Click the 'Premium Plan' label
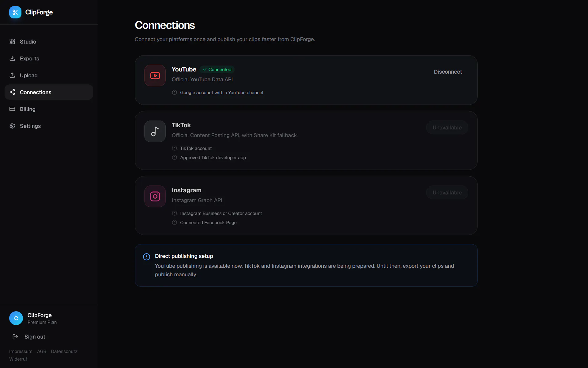Viewport: 588px width, 368px height. 42,322
